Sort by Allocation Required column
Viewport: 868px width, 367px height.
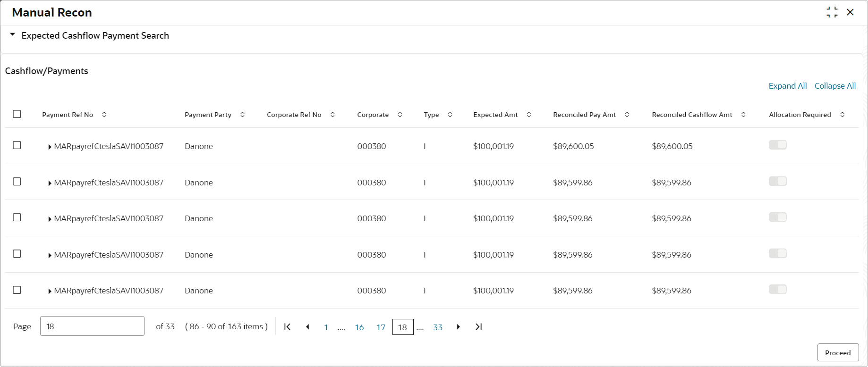pyautogui.click(x=842, y=115)
